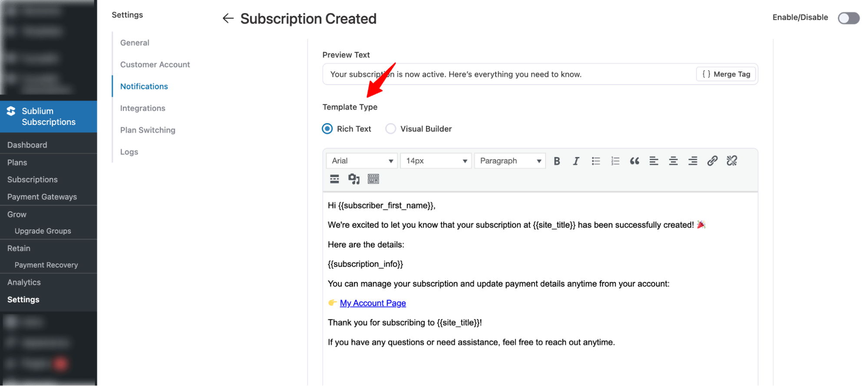Align text center
868x386 pixels.
pyautogui.click(x=673, y=161)
